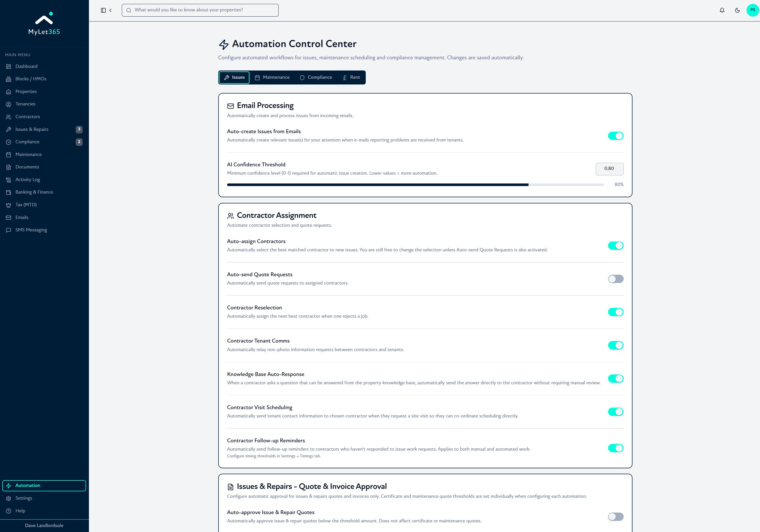Click the Compliance badge showing 2
The width and height of the screenshot is (760, 532).
coord(79,142)
